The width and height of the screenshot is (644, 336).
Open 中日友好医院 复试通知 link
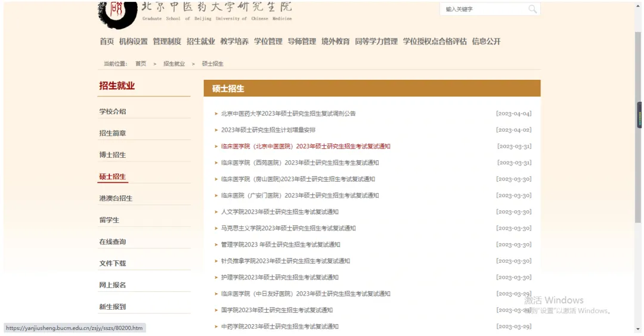coord(305,294)
